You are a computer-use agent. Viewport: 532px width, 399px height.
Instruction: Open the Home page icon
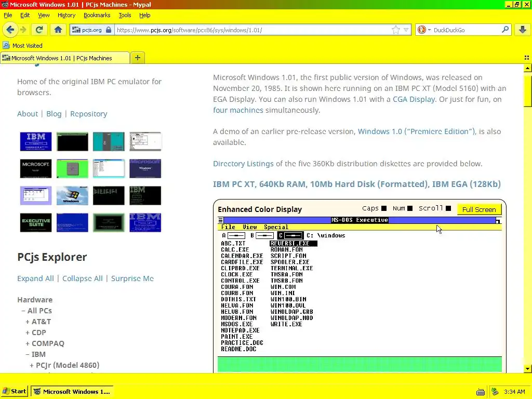click(x=58, y=30)
